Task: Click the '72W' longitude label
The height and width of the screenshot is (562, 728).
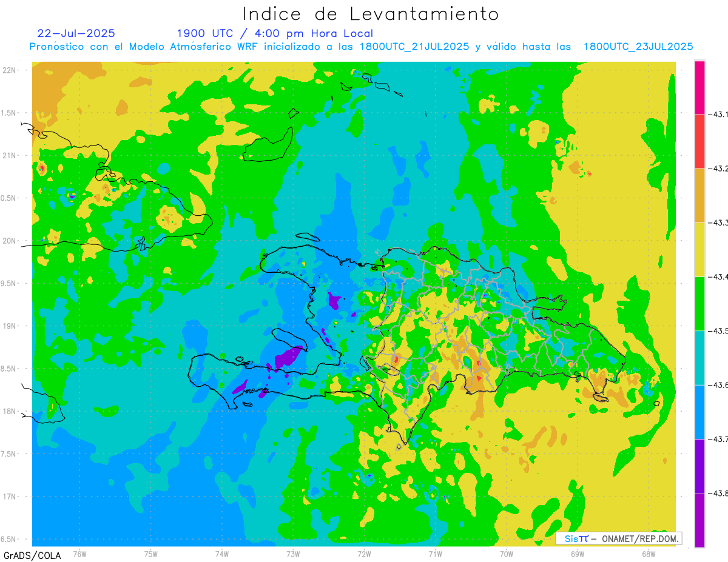Action: point(364,554)
